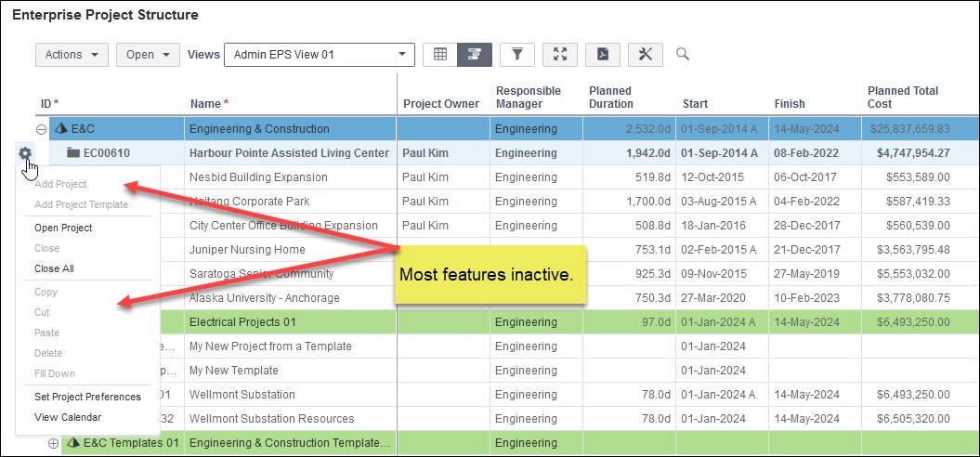980x457 pixels.
Task: Select Close All menu entry
Action: (54, 268)
